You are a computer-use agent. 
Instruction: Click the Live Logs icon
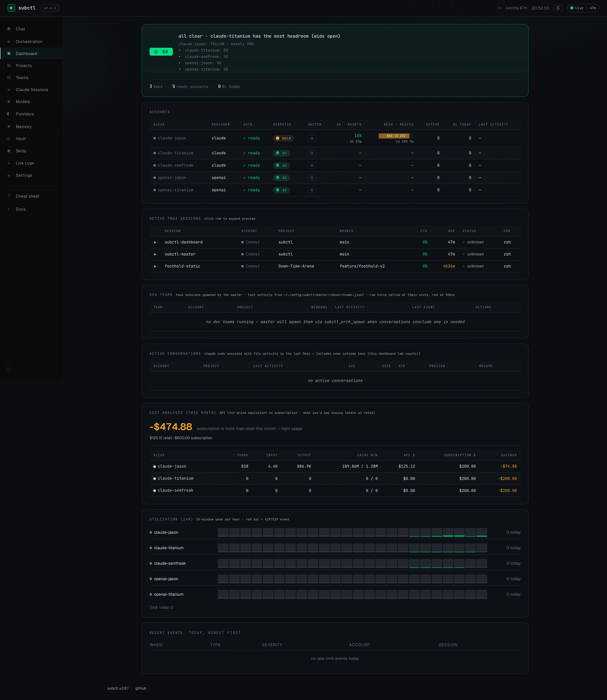coord(9,163)
